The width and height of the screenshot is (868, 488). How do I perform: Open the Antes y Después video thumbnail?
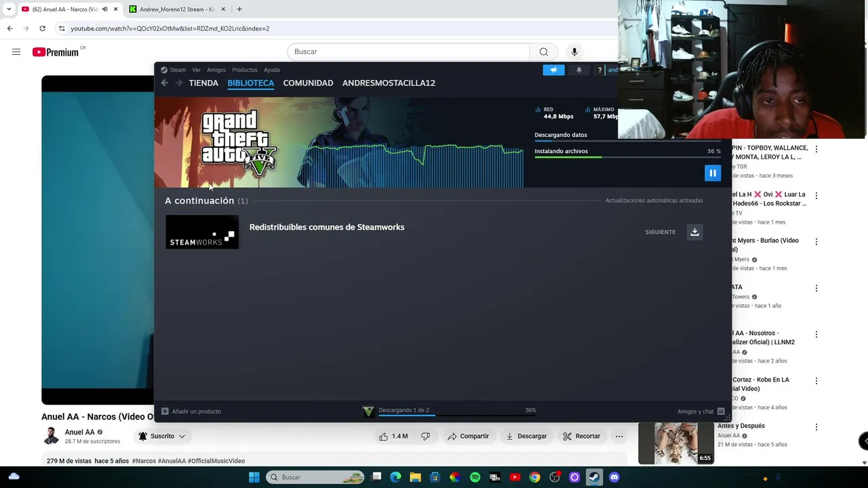point(676,443)
